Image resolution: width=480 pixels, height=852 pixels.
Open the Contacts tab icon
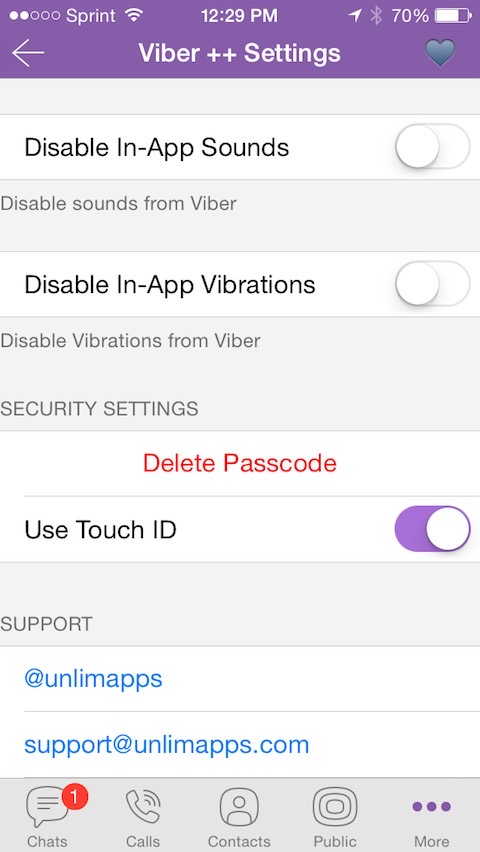[239, 807]
